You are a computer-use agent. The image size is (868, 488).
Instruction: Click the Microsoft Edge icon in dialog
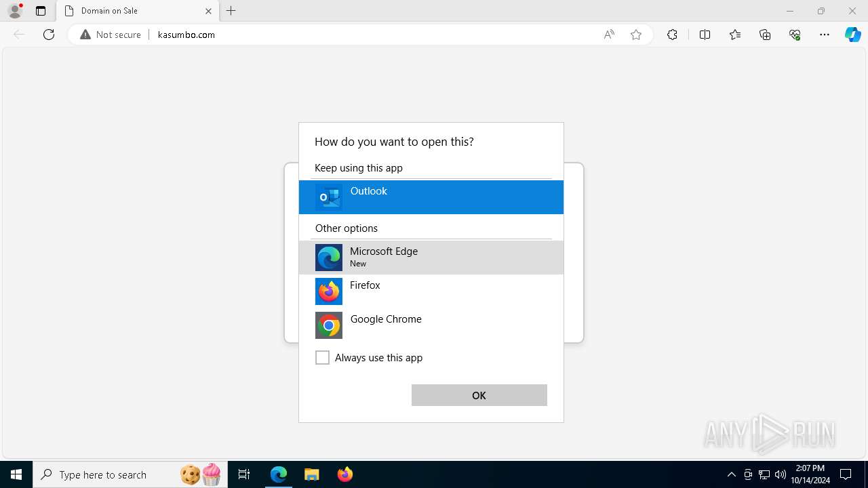click(329, 258)
